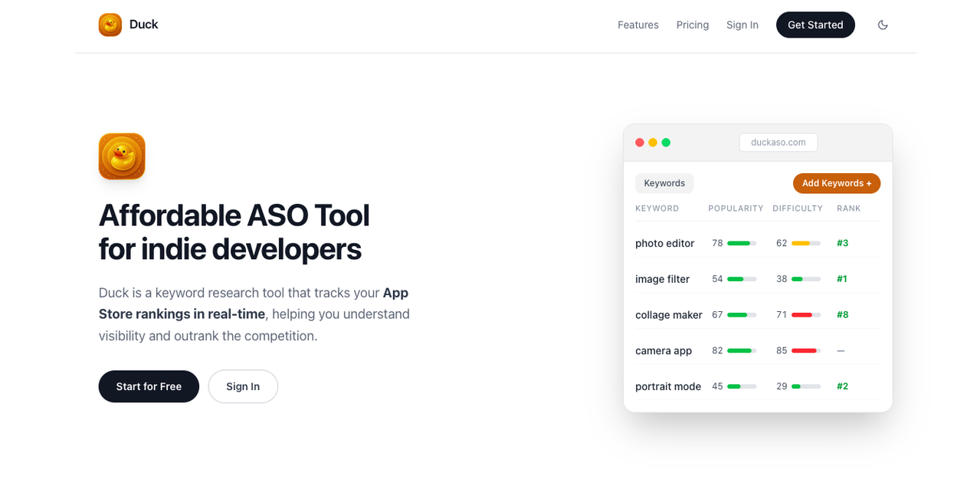Click popularity value 45

click(717, 386)
